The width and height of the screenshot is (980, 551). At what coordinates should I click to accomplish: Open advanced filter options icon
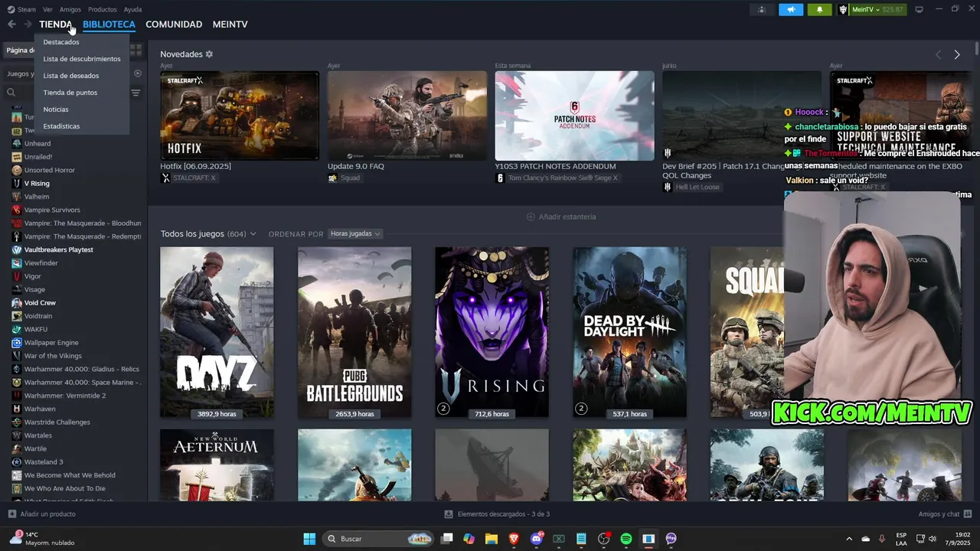[x=136, y=93]
